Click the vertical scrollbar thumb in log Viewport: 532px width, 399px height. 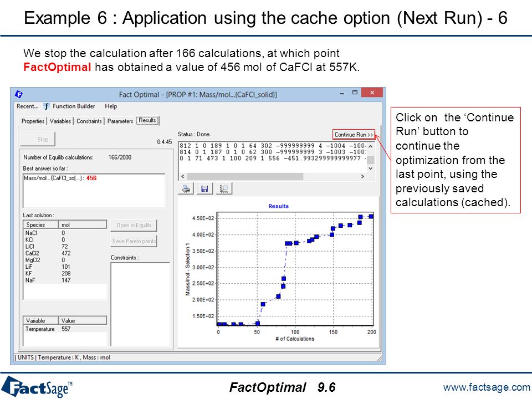(x=371, y=160)
